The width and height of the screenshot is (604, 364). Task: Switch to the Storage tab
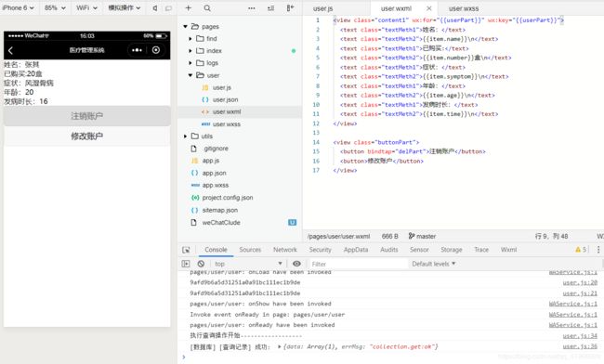[x=452, y=250]
